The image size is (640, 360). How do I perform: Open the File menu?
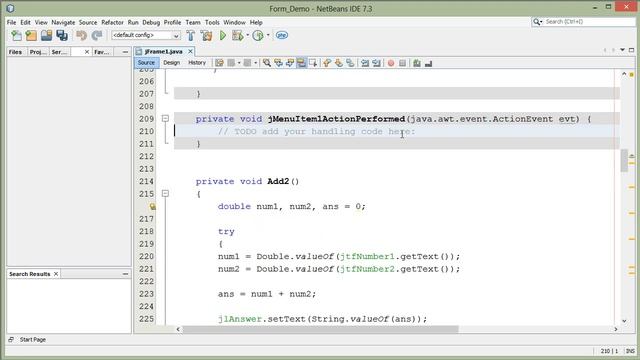(x=11, y=22)
